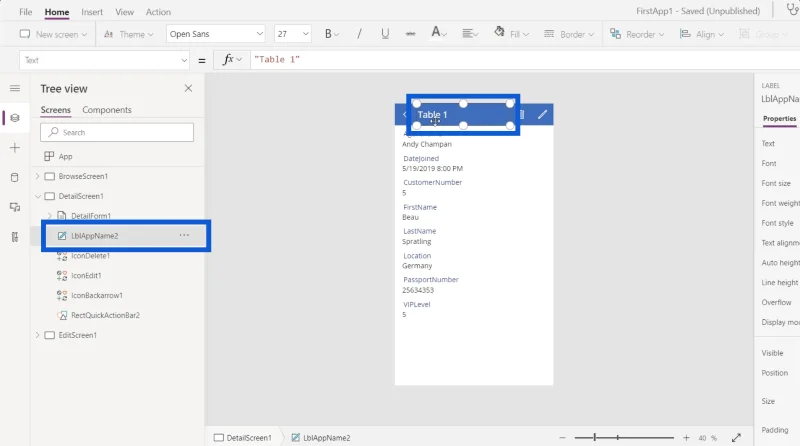Open font color picker
Screen dimensions: 800x446
(439, 34)
